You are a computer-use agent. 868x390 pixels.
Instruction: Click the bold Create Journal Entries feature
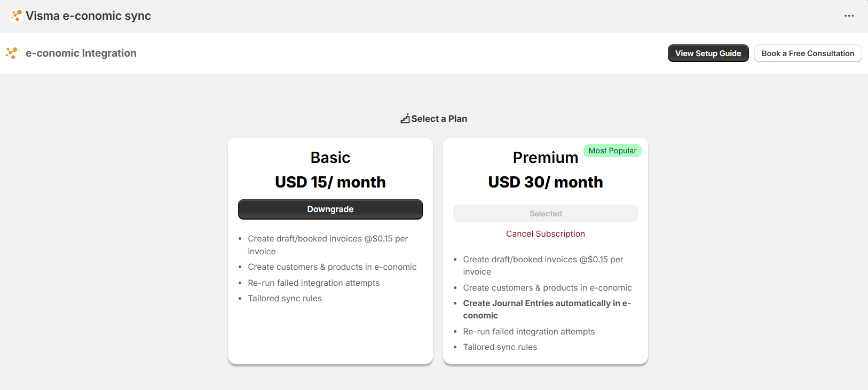point(546,303)
